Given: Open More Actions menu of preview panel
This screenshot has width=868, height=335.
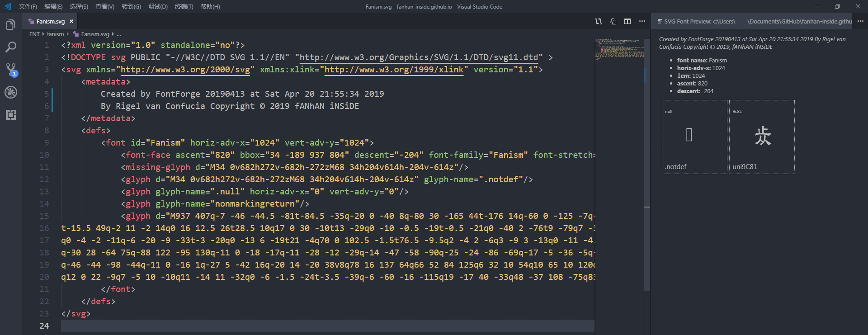Looking at the screenshot, I should (x=860, y=21).
